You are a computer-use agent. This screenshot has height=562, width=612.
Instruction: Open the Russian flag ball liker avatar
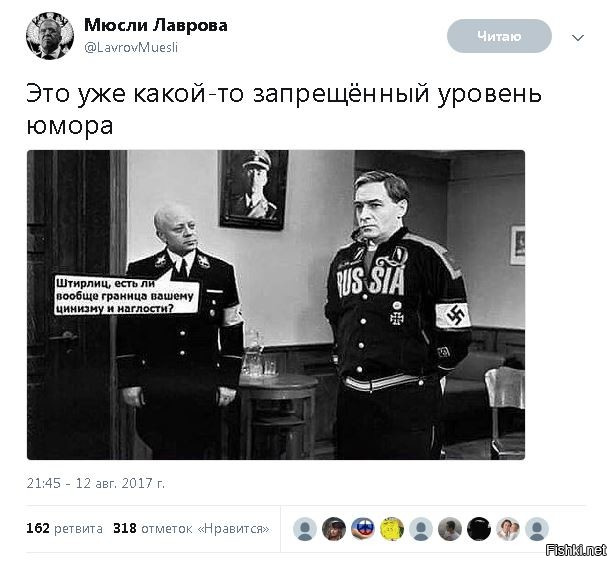pos(363,529)
